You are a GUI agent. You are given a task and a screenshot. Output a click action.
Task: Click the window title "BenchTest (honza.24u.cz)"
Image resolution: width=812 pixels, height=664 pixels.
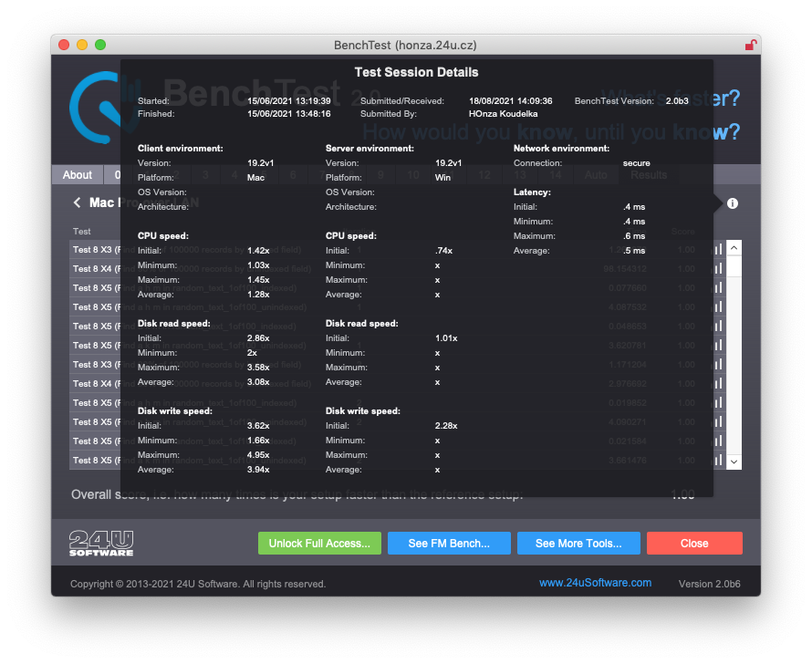pyautogui.click(x=405, y=45)
